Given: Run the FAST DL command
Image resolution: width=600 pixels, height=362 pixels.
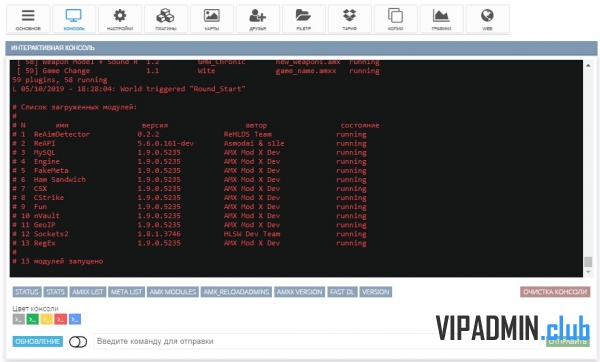Looking at the screenshot, I should pyautogui.click(x=342, y=292).
